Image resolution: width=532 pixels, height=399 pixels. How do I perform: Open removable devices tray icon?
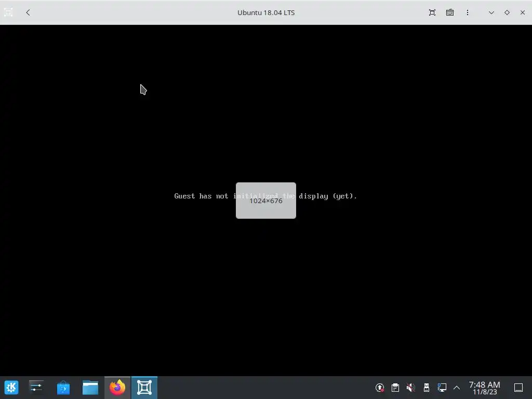click(x=427, y=388)
